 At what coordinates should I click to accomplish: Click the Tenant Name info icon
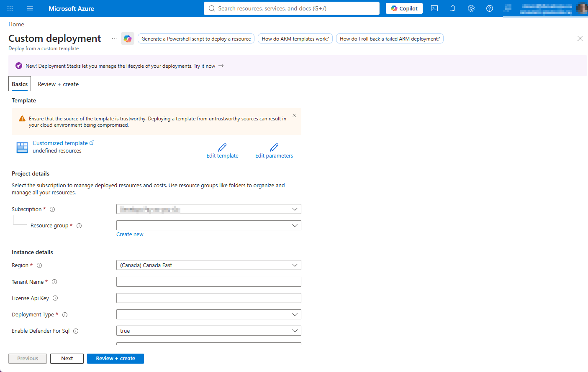pos(54,282)
